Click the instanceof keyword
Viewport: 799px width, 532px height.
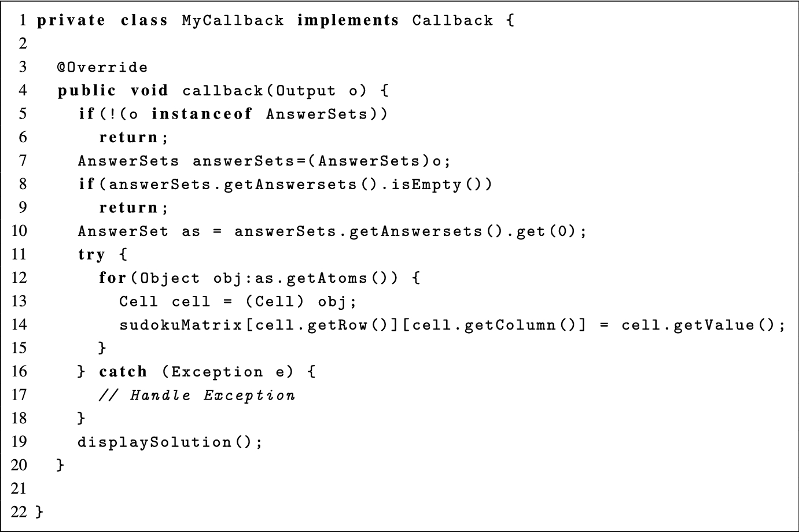coord(201,114)
